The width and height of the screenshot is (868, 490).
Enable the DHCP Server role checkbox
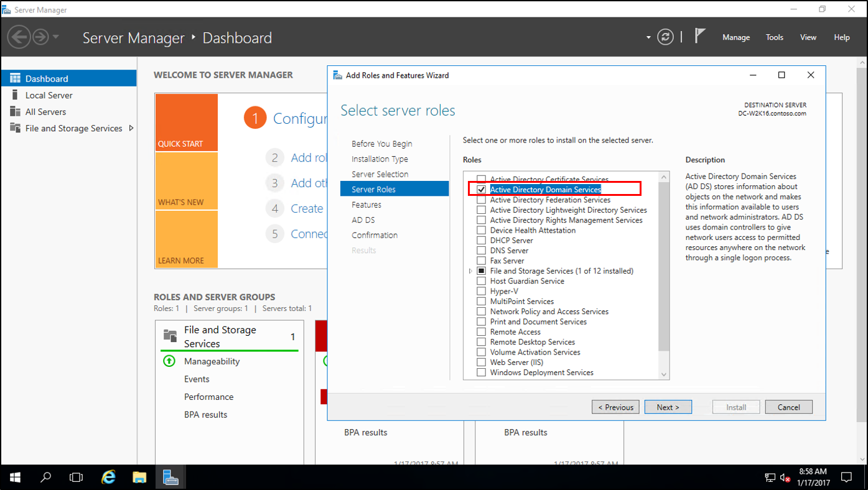tap(482, 240)
